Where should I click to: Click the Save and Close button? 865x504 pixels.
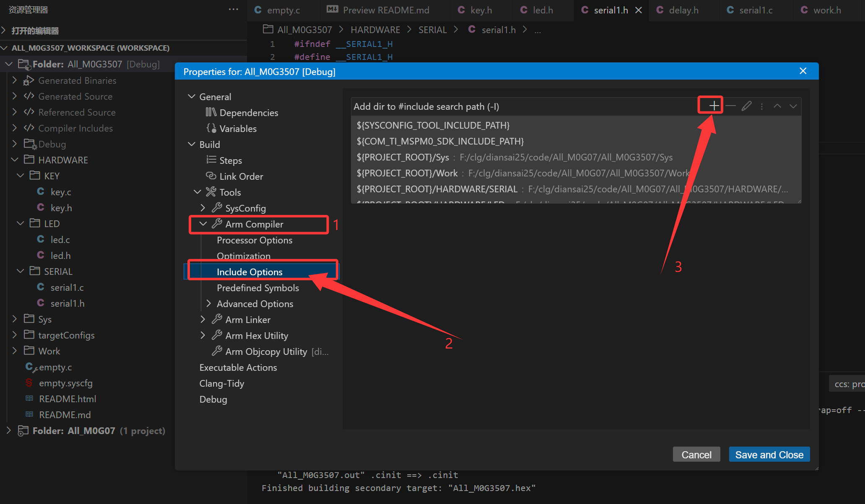click(769, 455)
